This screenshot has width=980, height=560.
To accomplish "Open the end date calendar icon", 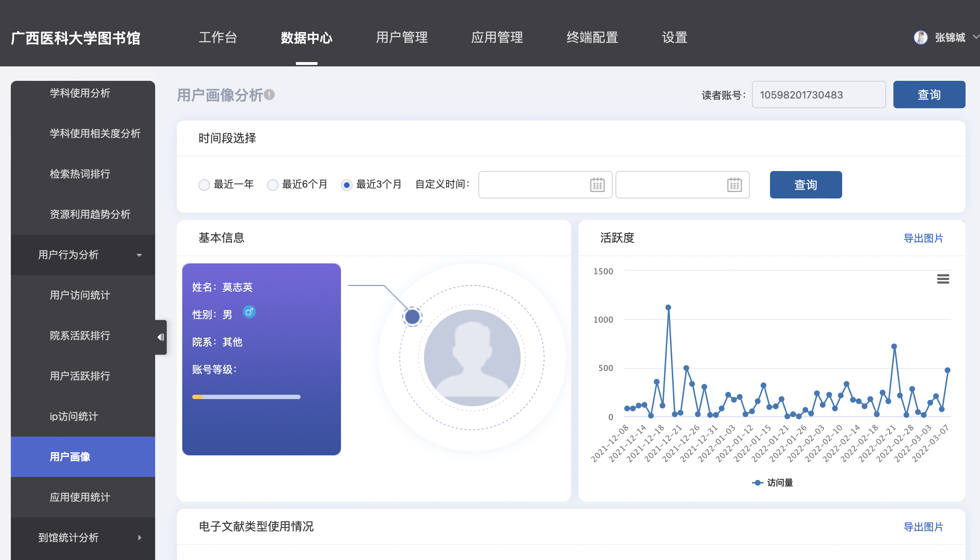I will [734, 185].
